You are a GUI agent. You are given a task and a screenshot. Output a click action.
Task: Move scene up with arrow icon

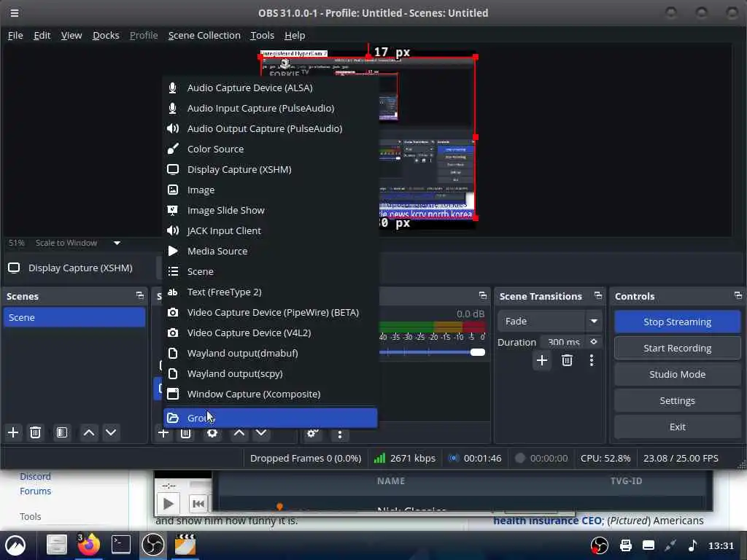pos(88,432)
